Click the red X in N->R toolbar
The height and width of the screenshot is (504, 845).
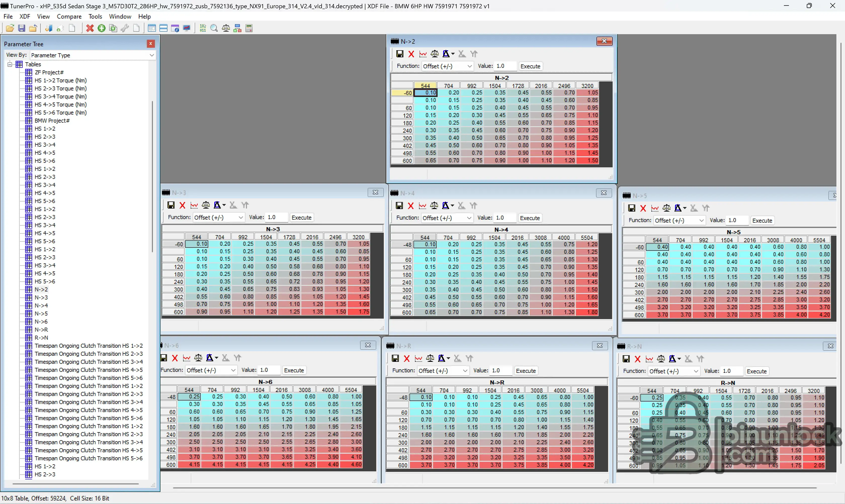[x=406, y=358]
